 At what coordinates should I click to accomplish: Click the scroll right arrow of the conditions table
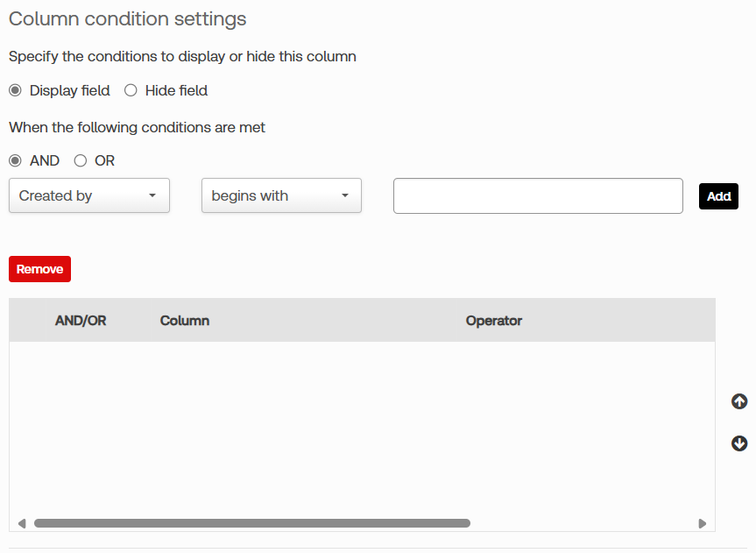coord(702,523)
